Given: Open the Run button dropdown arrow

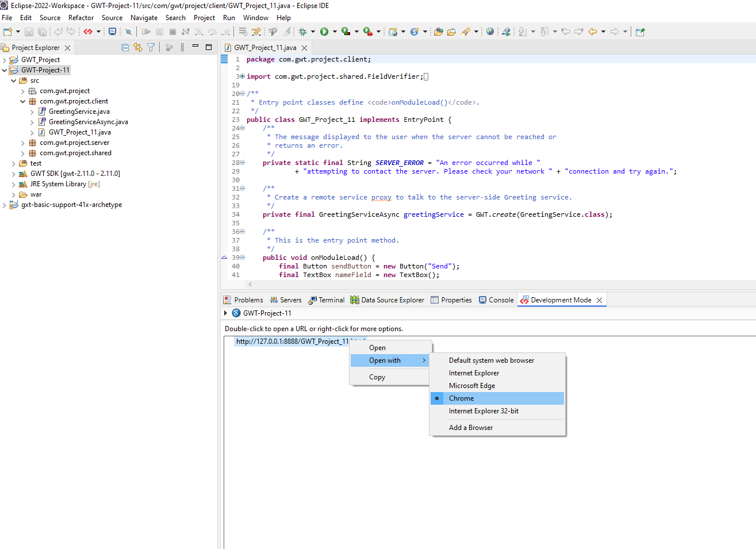Looking at the screenshot, I should [334, 32].
